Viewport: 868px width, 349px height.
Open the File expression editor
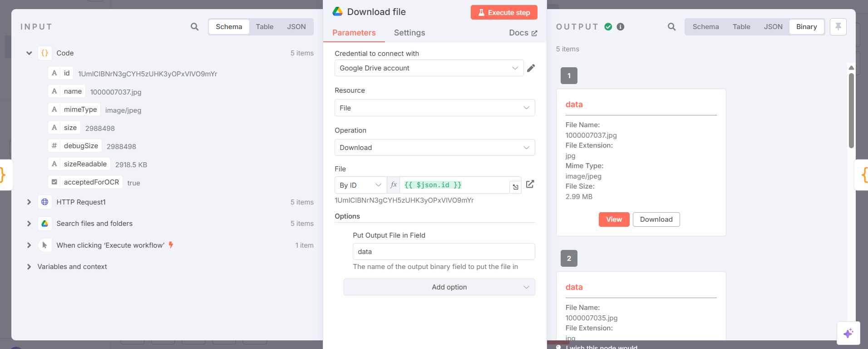[x=515, y=187]
